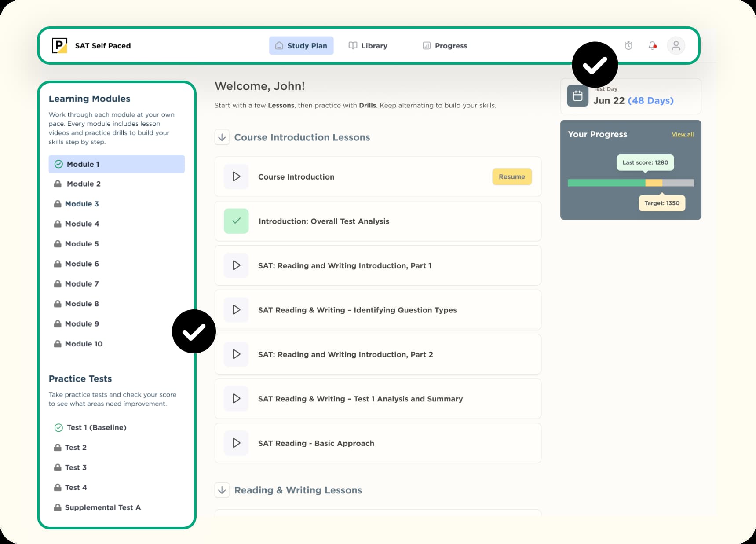Switch to the Library tab
The image size is (756, 544).
368,45
